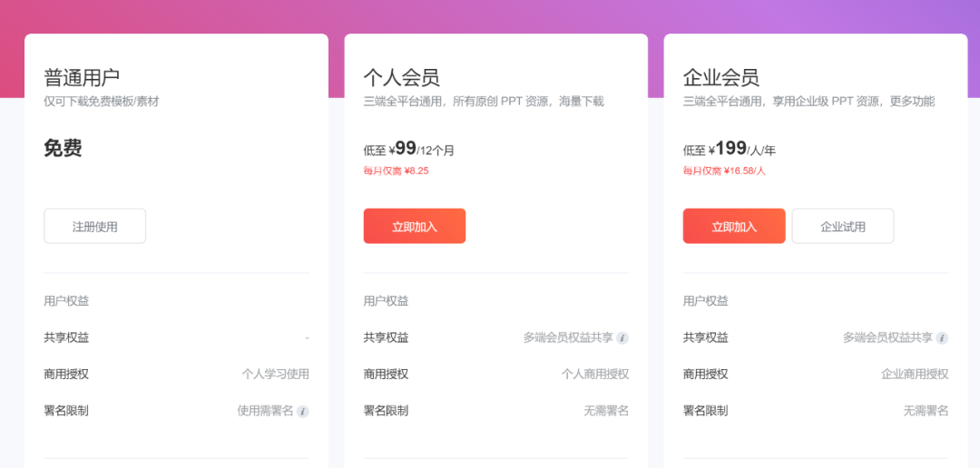Click 多端会员权益共享 text in 个人会员 card
The width and height of the screenshot is (980, 468).
tap(568, 338)
